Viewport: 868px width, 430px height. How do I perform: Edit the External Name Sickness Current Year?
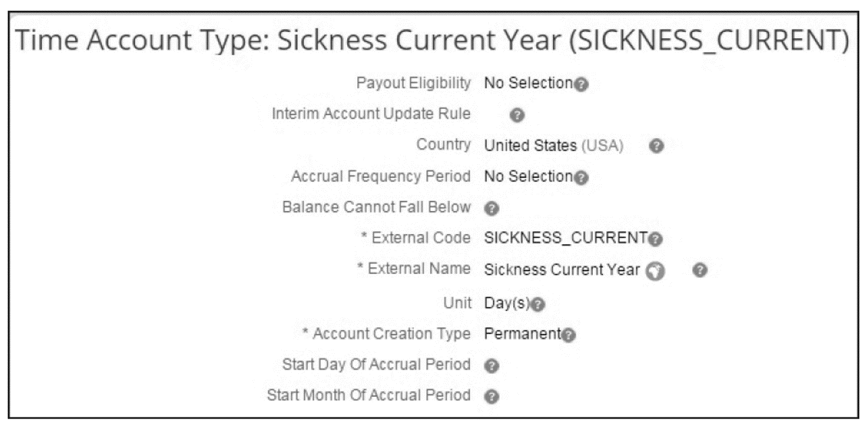coord(561,271)
